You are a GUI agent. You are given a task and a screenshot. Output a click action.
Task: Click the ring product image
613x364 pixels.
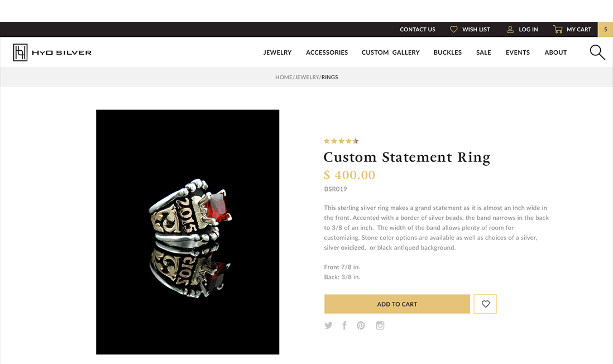[x=188, y=232]
